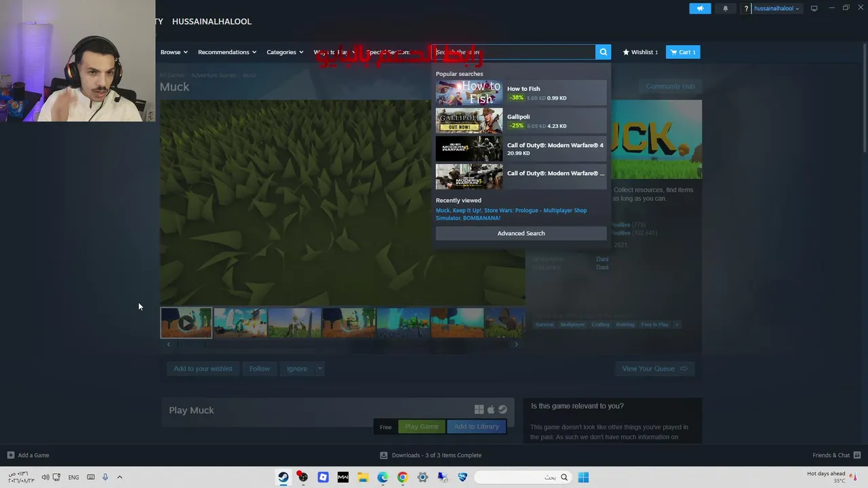This screenshot has height=488, width=868.
Task: Click the Crafting tag
Action: pyautogui.click(x=600, y=325)
